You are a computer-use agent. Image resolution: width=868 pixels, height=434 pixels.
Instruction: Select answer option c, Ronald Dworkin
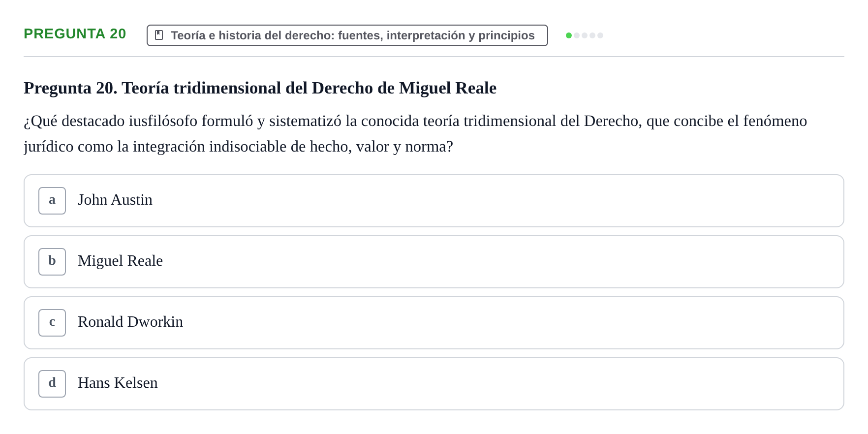coord(434,323)
